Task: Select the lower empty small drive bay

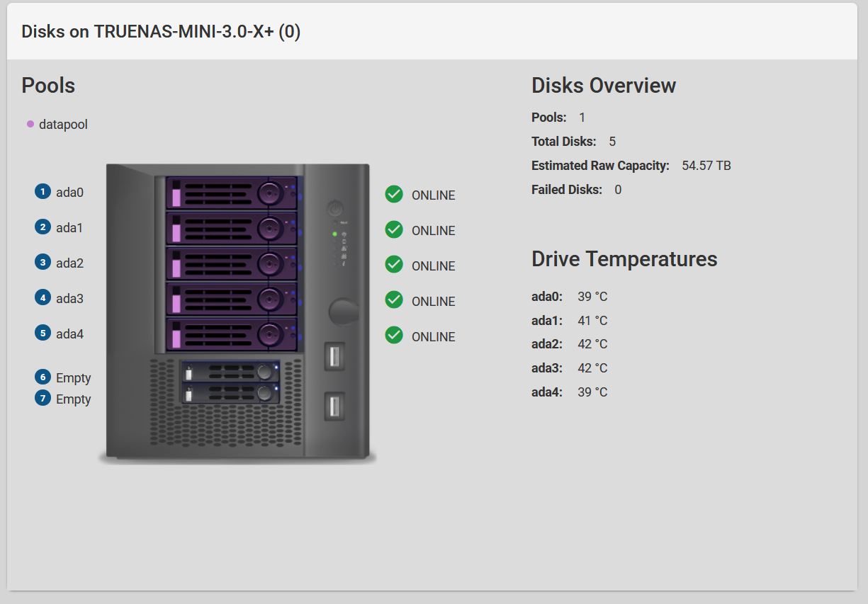Action: point(231,393)
